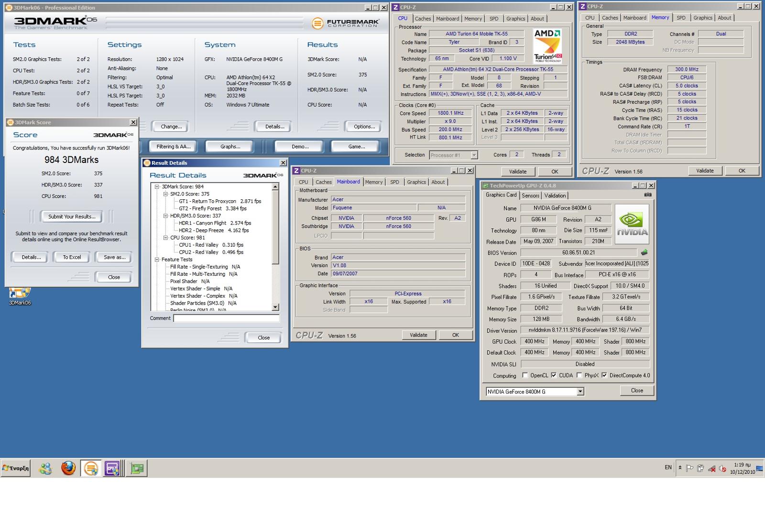Switch to CPU-Z taskbar icon
Viewport: 765px width, 532px height.
tap(113, 468)
